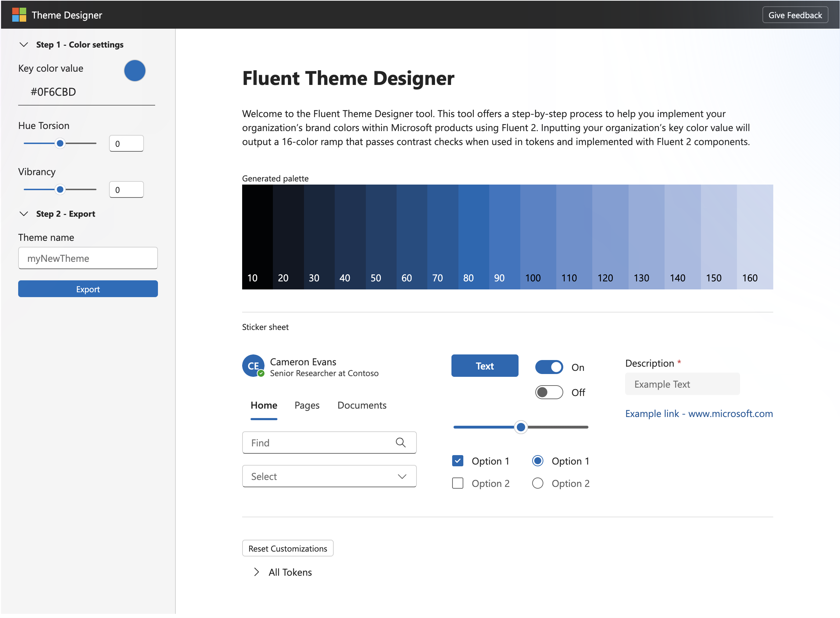The image size is (840, 618).
Task: Switch to the Documents tab
Action: click(362, 405)
